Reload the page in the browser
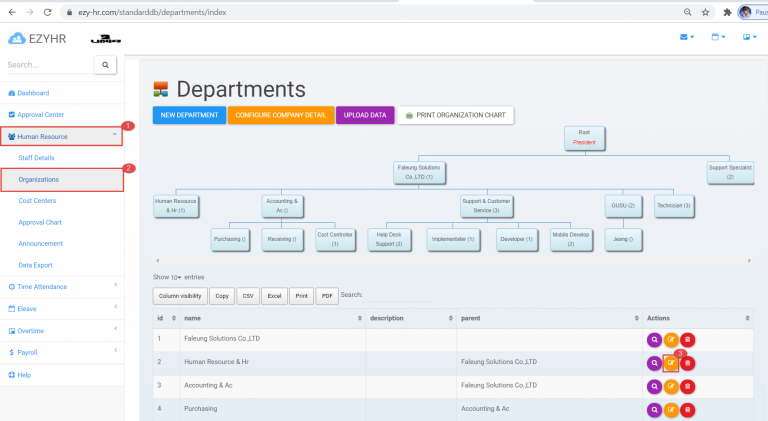This screenshot has width=768, height=421. coord(48,12)
